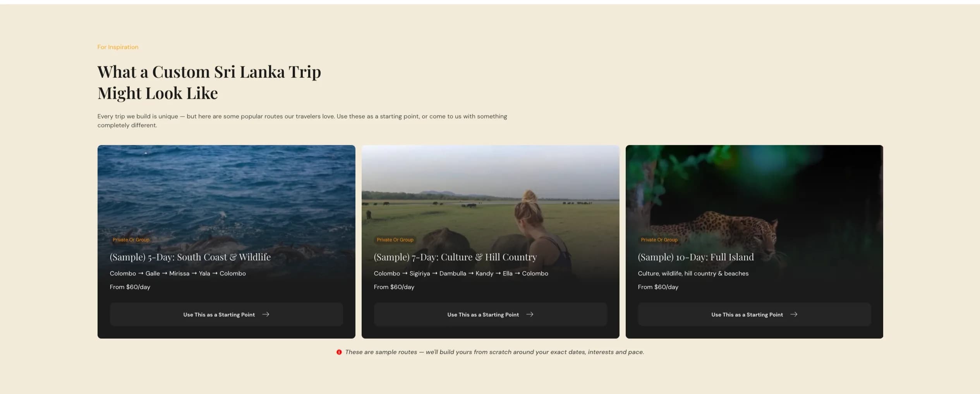Click the red info icon beside the sample routes note

(339, 352)
